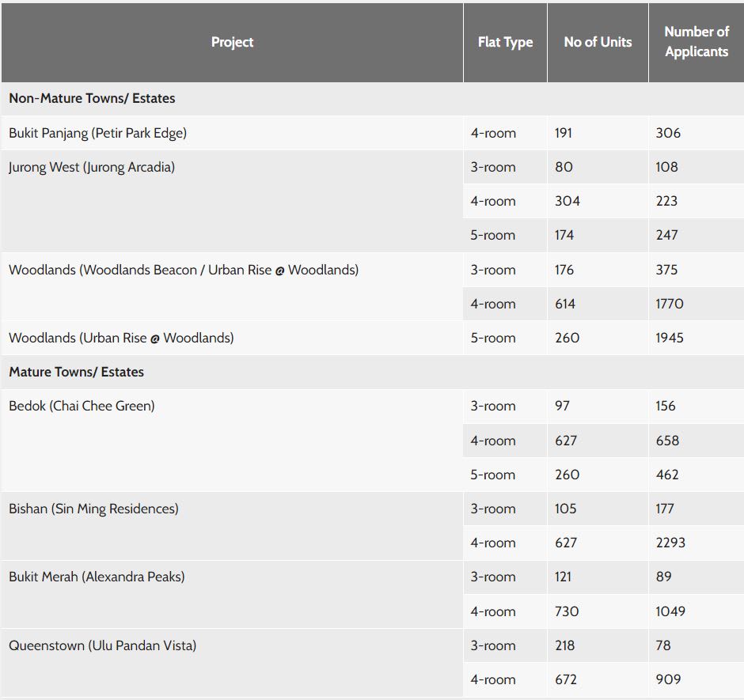Screen dimensions: 744x700
Task: Select the 1770 applicants cell
Action: click(x=670, y=304)
